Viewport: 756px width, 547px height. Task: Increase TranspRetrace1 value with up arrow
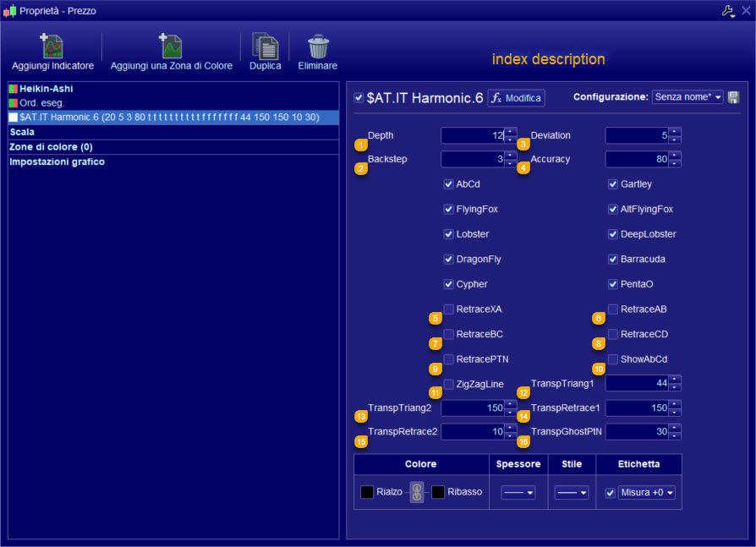(x=675, y=404)
